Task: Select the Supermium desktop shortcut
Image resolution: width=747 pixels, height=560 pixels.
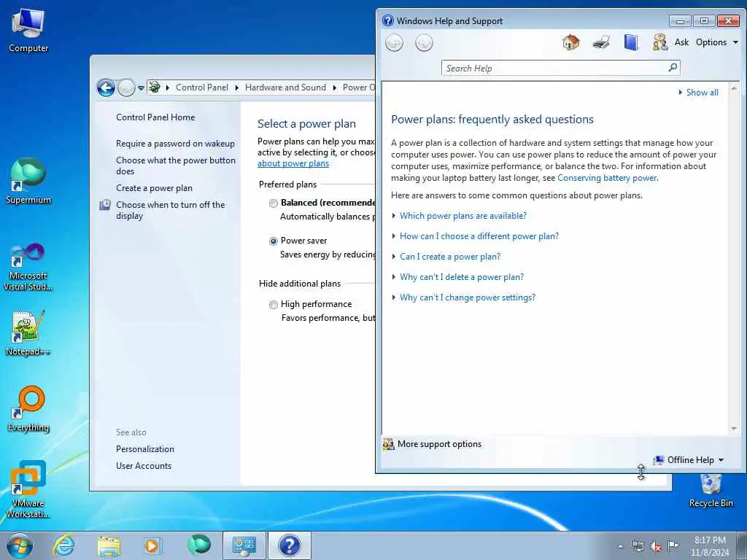Action: [x=28, y=181]
